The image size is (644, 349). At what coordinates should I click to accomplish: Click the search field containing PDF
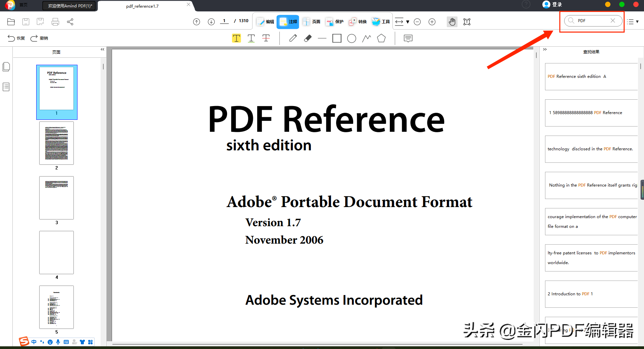592,21
